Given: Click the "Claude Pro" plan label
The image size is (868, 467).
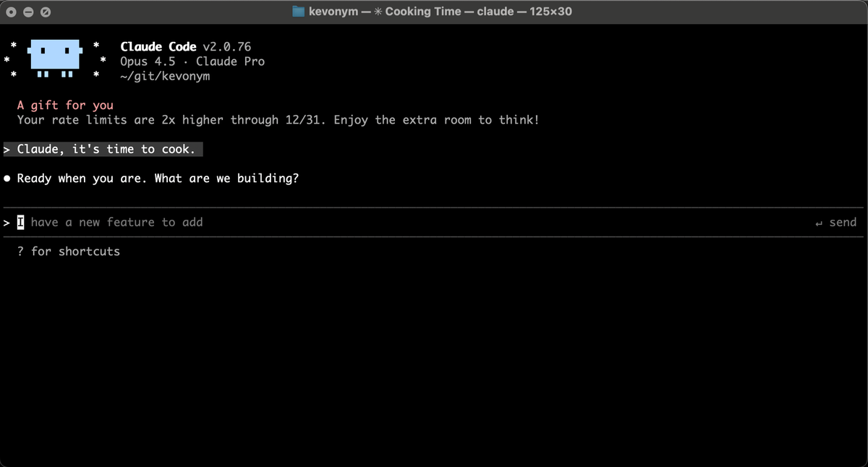Looking at the screenshot, I should tap(230, 61).
